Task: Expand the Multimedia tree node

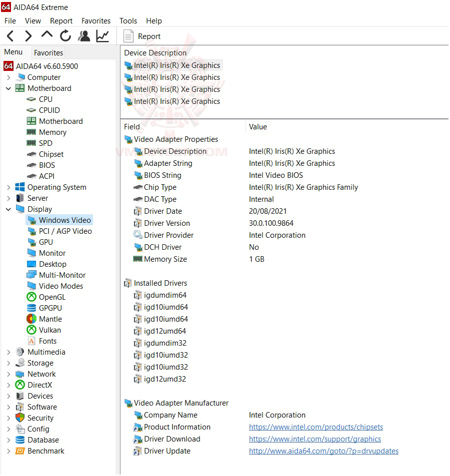Action: pos(8,352)
